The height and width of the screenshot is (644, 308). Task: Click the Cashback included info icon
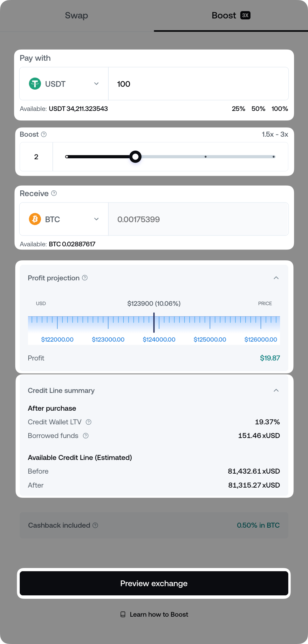pyautogui.click(x=95, y=525)
